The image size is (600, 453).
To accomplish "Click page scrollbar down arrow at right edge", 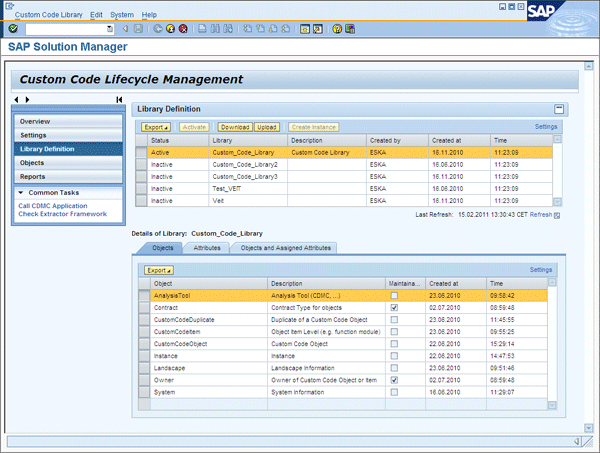I will click(589, 428).
